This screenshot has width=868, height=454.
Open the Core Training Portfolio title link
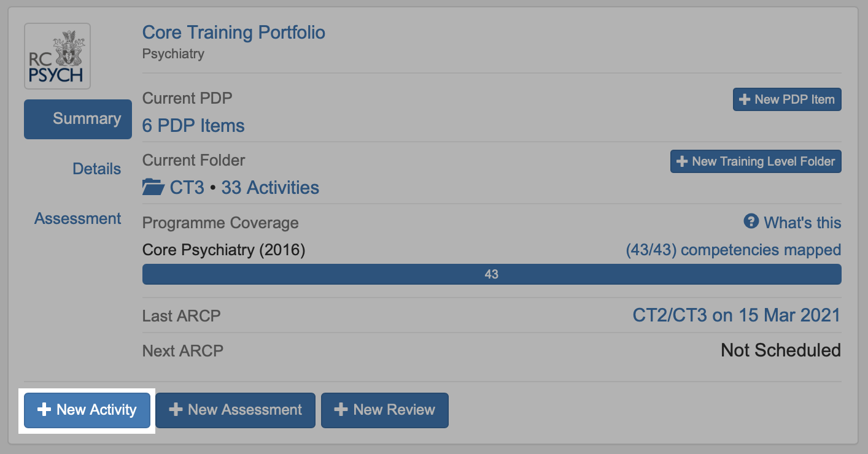click(233, 33)
